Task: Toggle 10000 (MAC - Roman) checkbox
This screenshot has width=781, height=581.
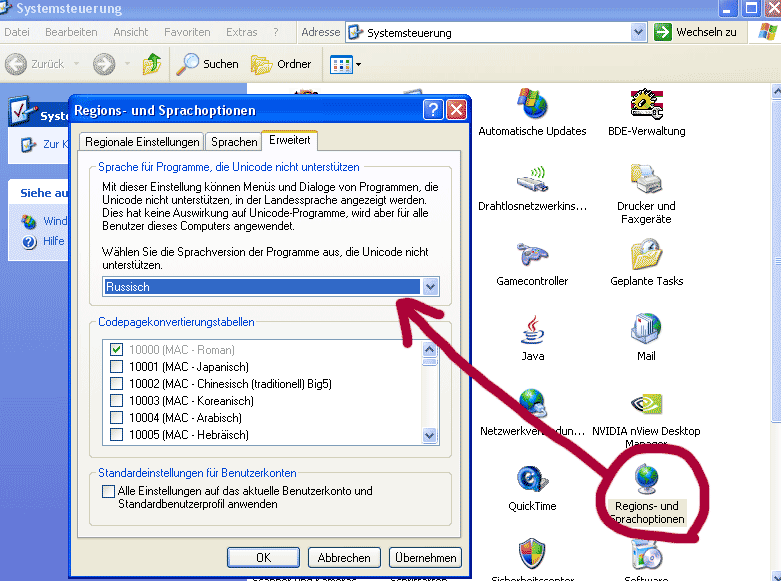Action: (117, 350)
